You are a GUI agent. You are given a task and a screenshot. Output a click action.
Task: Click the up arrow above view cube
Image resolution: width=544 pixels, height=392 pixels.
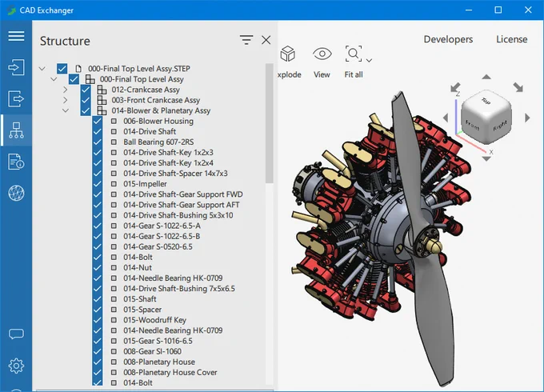point(486,77)
